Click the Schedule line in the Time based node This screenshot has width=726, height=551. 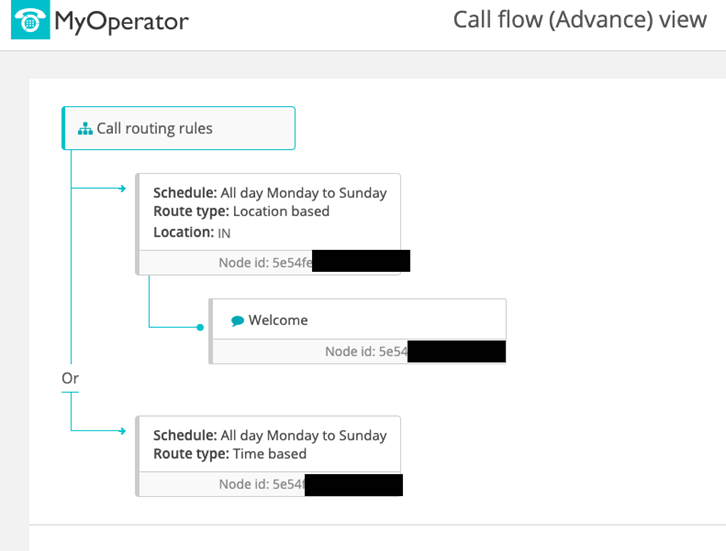269,436
